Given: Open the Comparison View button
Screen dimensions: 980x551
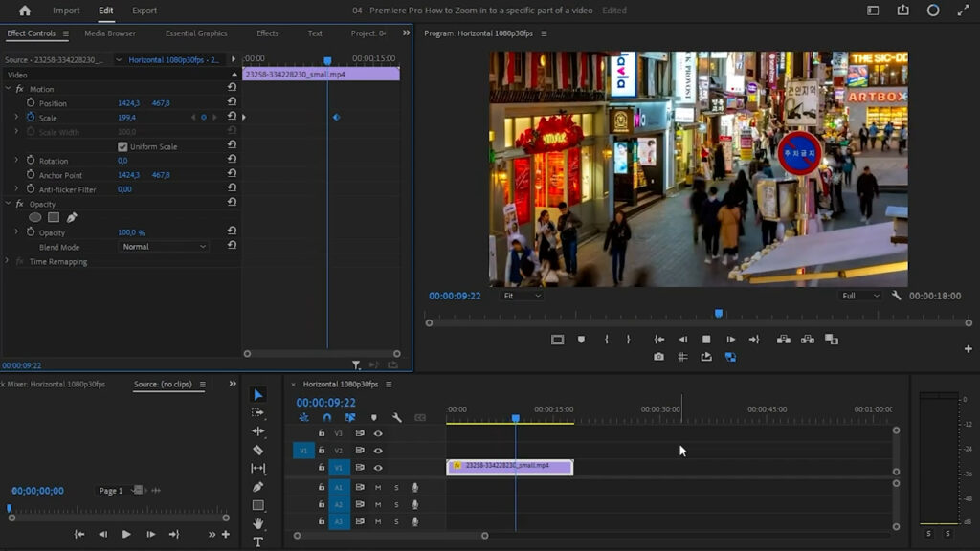Looking at the screenshot, I should [x=832, y=340].
